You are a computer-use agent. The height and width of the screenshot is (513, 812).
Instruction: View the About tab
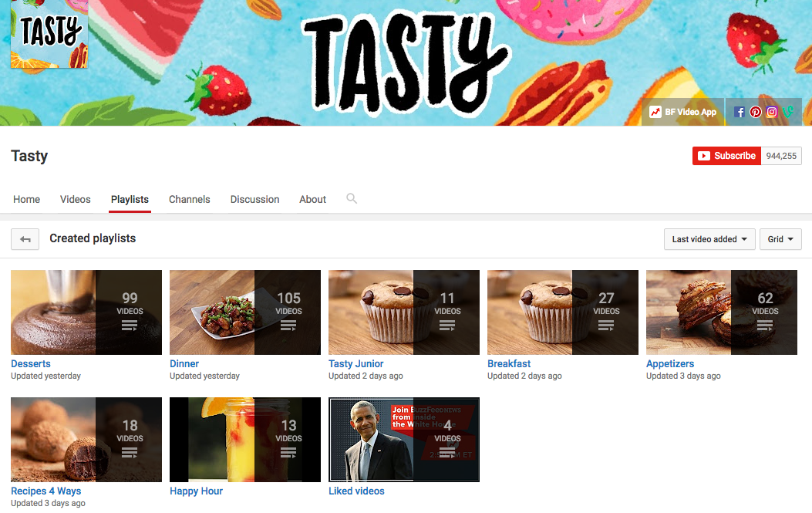313,200
